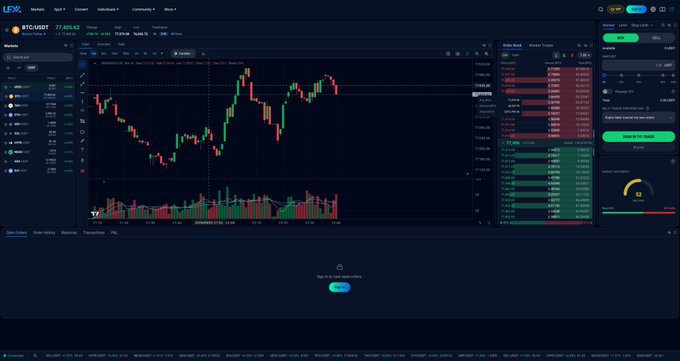Select the brush pencil drawing tool
Viewport: 680px width, 361px height.
pos(82,141)
